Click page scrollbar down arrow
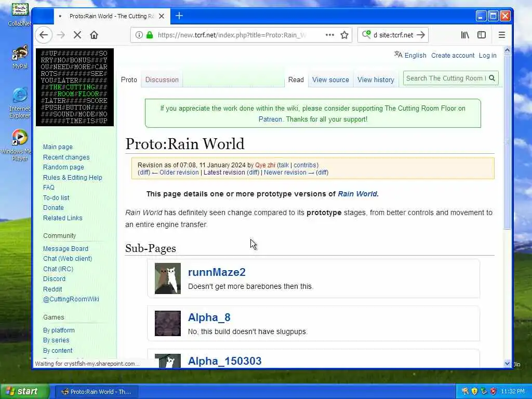Image resolution: width=532 pixels, height=399 pixels. [507, 363]
